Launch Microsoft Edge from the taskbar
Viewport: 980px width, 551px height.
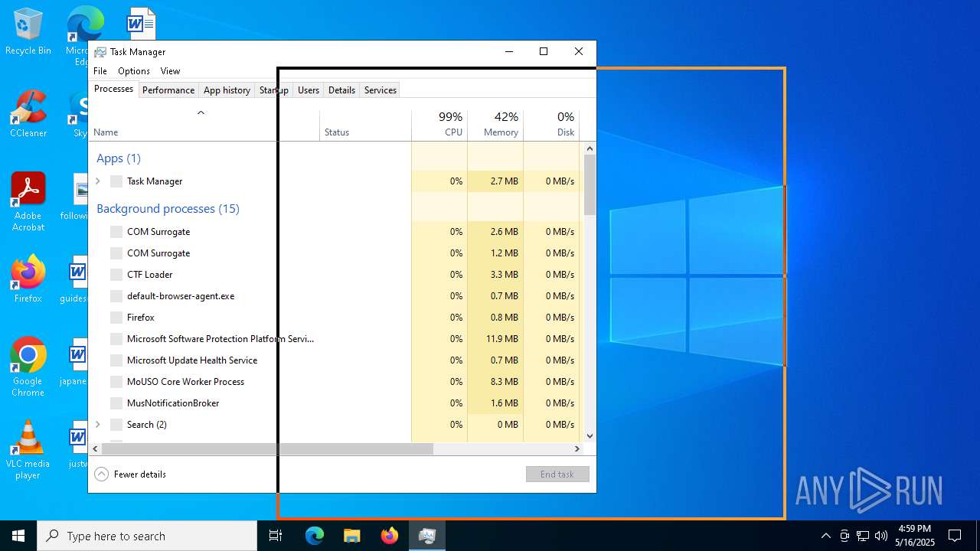coord(315,536)
